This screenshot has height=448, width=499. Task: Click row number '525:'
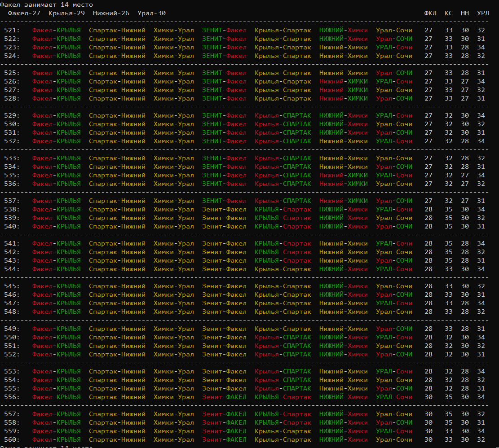(x=12, y=73)
